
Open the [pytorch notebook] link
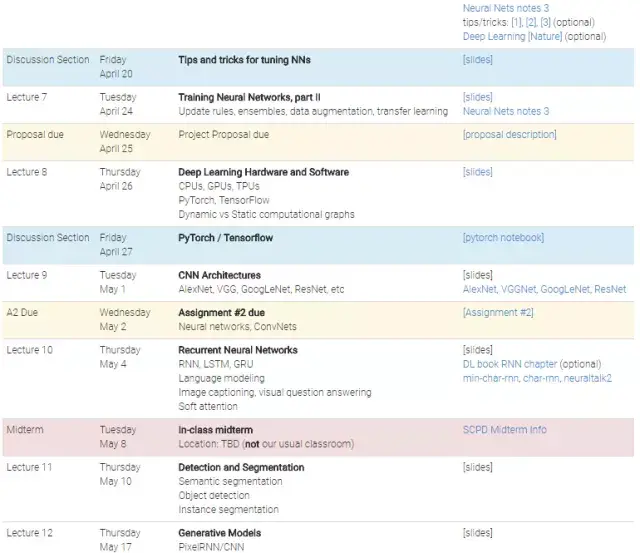[503, 238]
